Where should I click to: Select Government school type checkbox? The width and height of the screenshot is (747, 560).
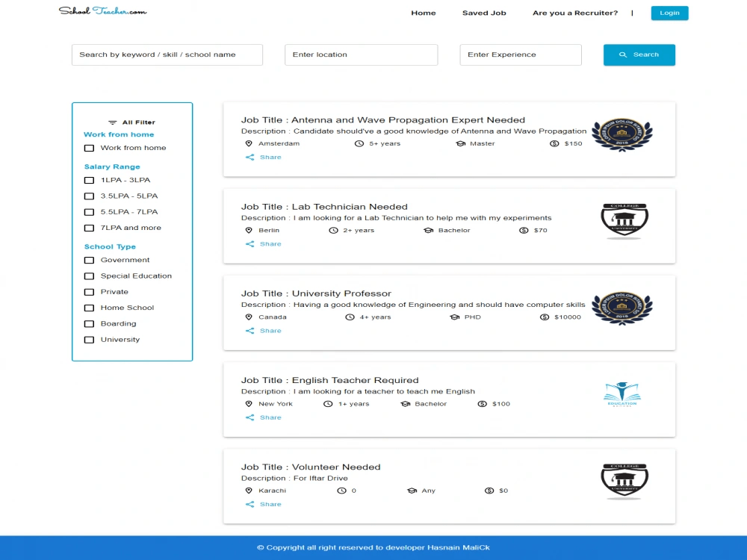tap(89, 260)
